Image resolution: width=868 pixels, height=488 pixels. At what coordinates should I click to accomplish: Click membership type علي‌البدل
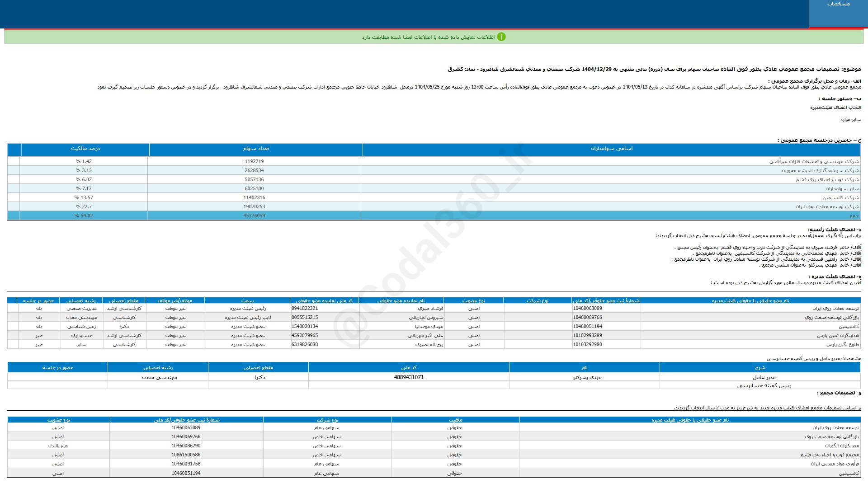point(58,446)
